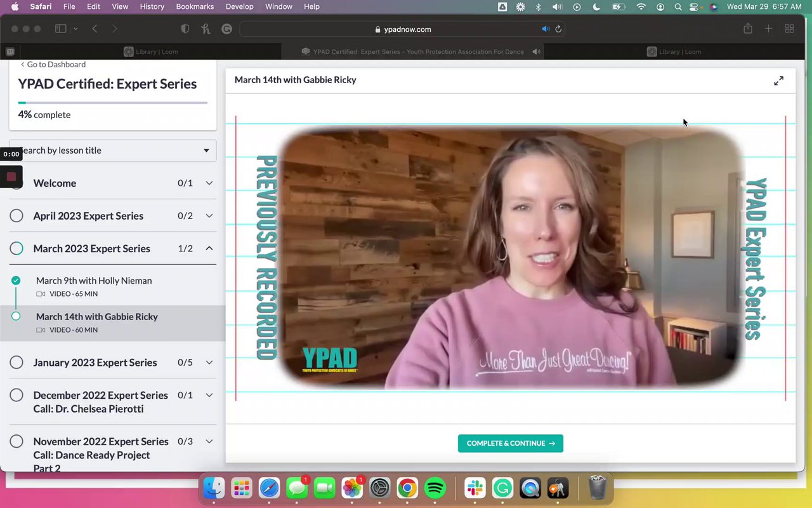Expand November 2022 Expert Series chevron
Viewport: 812px width, 508px height.
click(209, 441)
